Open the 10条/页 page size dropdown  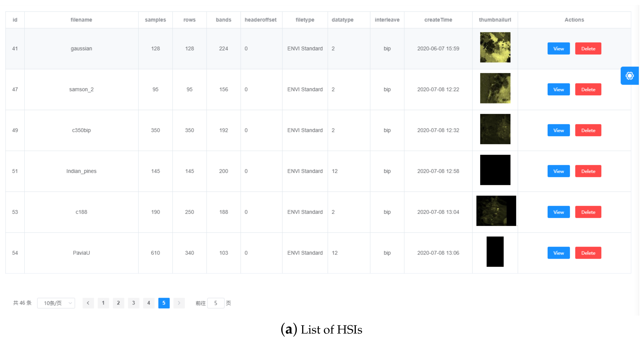point(55,303)
